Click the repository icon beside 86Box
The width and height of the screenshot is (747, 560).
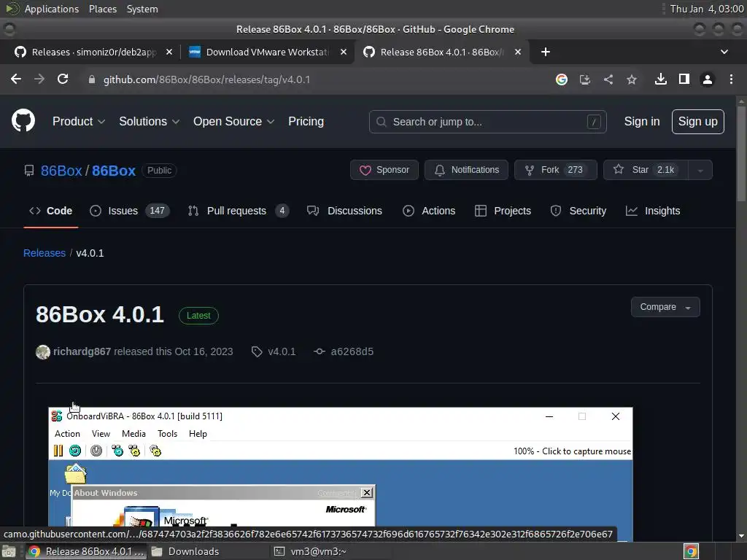pos(29,171)
